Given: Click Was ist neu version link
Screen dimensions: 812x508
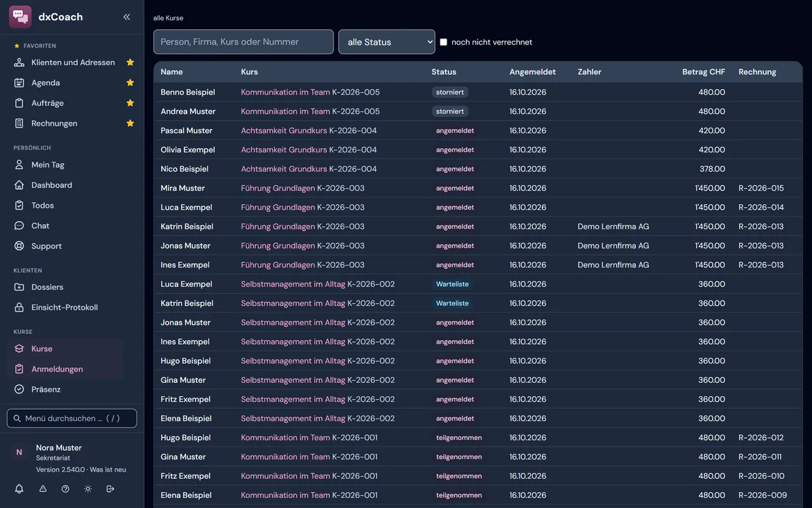Looking at the screenshot, I should pyautogui.click(x=108, y=470).
